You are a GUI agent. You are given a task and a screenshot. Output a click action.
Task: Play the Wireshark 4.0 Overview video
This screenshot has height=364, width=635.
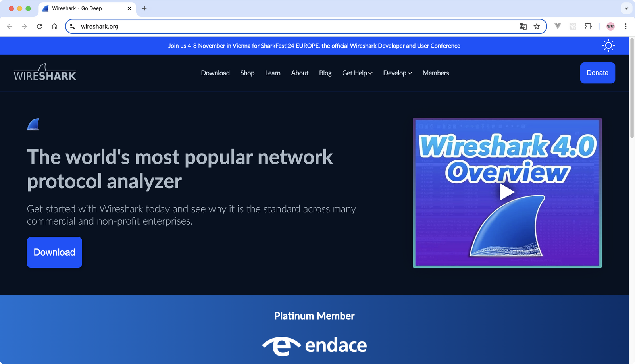click(x=507, y=193)
